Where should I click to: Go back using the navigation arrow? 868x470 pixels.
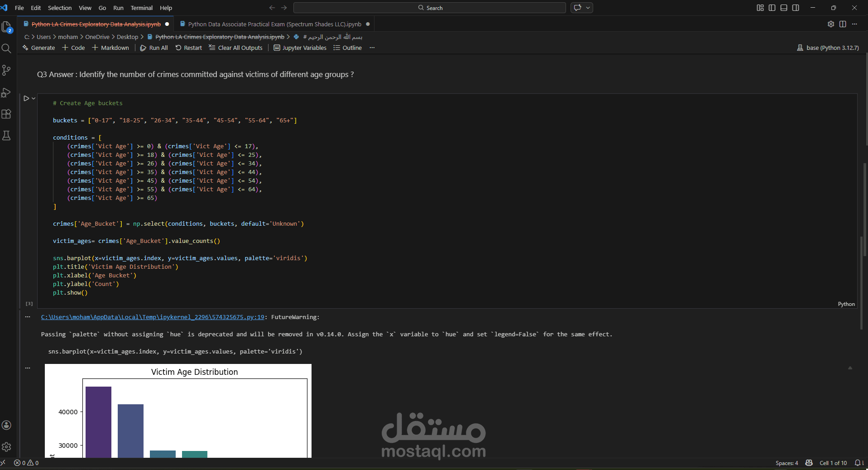(272, 8)
